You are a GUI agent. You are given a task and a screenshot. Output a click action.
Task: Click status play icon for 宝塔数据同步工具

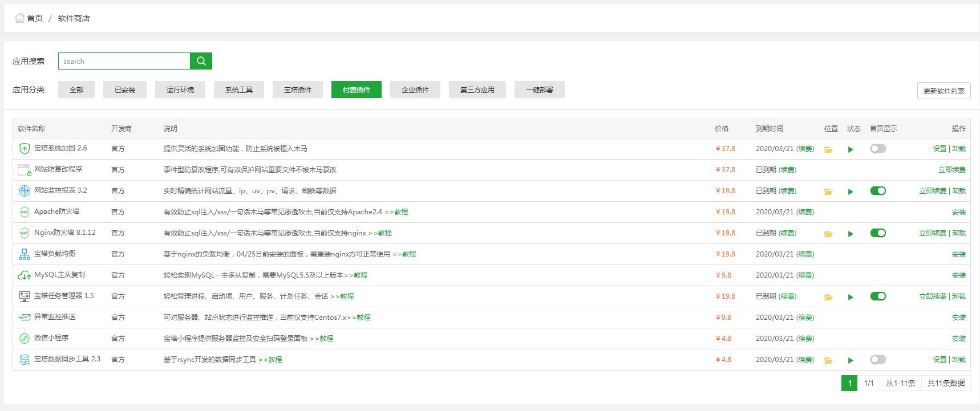coord(851,360)
